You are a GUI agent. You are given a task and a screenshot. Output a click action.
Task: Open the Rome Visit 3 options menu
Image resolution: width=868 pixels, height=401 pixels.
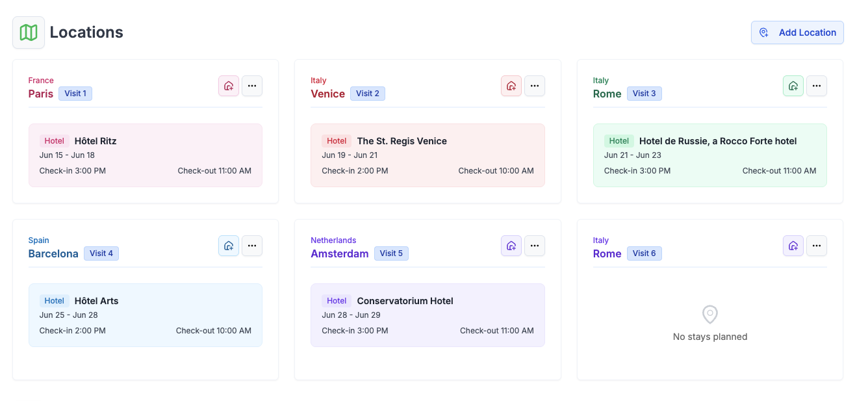pyautogui.click(x=817, y=85)
